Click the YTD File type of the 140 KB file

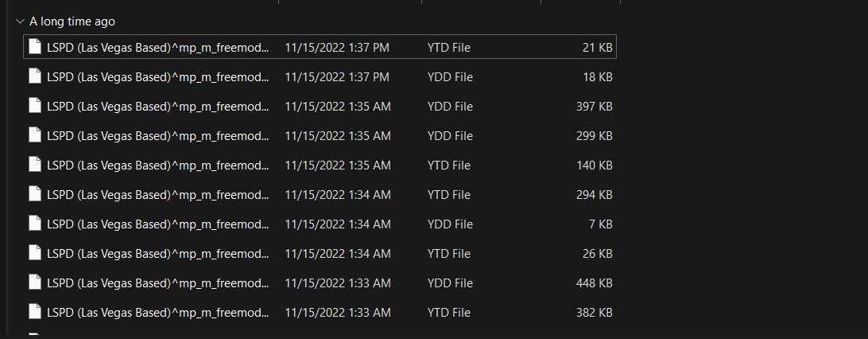[448, 166]
